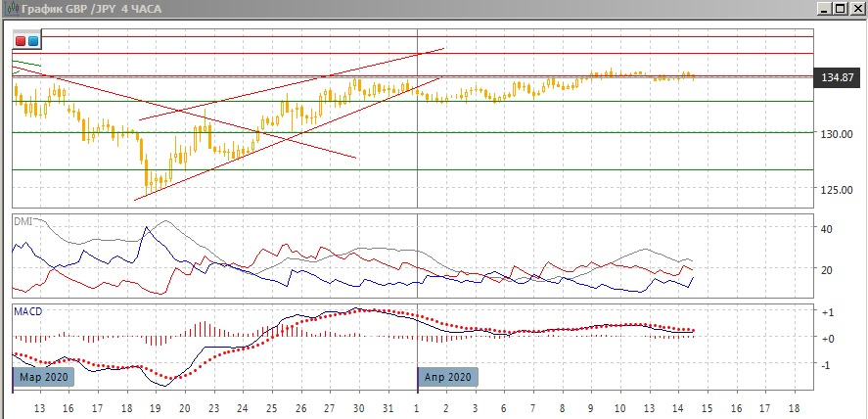This screenshot has width=868, height=419.
Task: Select the Апр 2020 month marker
Action: [x=449, y=376]
